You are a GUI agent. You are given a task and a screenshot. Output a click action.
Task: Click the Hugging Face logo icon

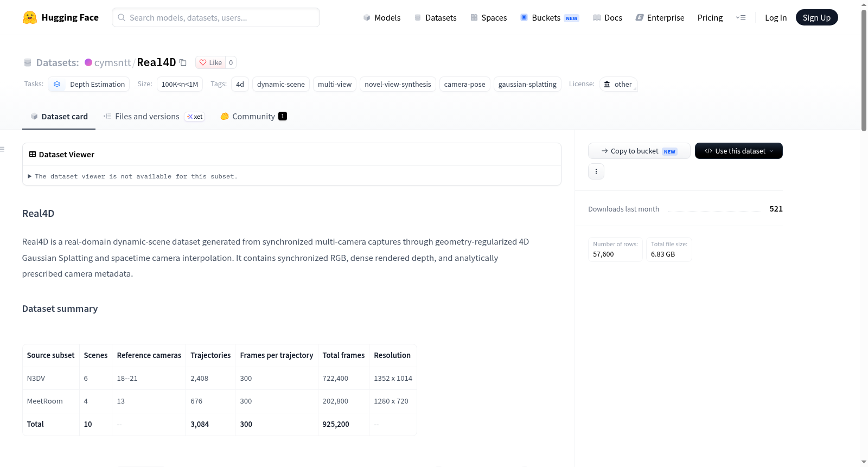coord(30,17)
